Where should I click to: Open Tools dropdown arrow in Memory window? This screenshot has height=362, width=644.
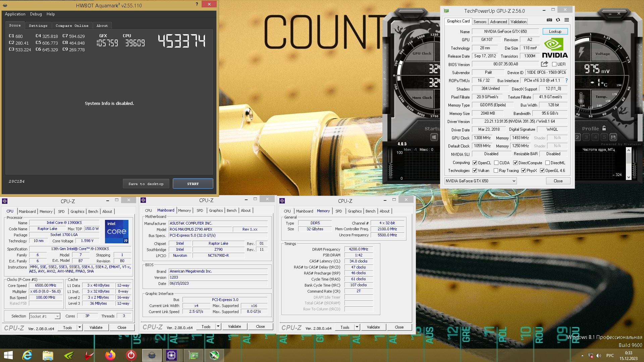tap(357, 327)
